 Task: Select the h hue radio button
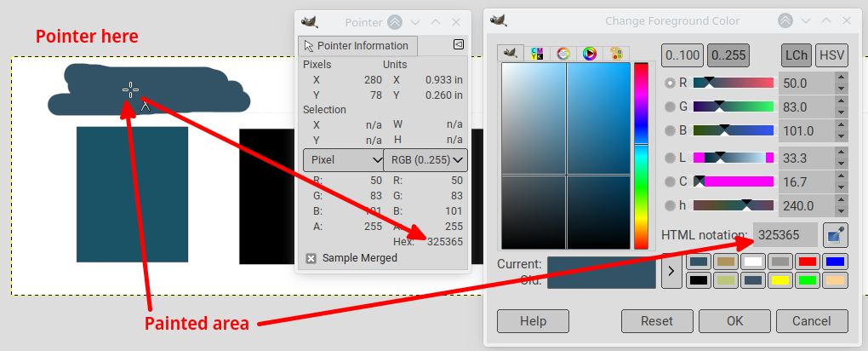pos(671,205)
